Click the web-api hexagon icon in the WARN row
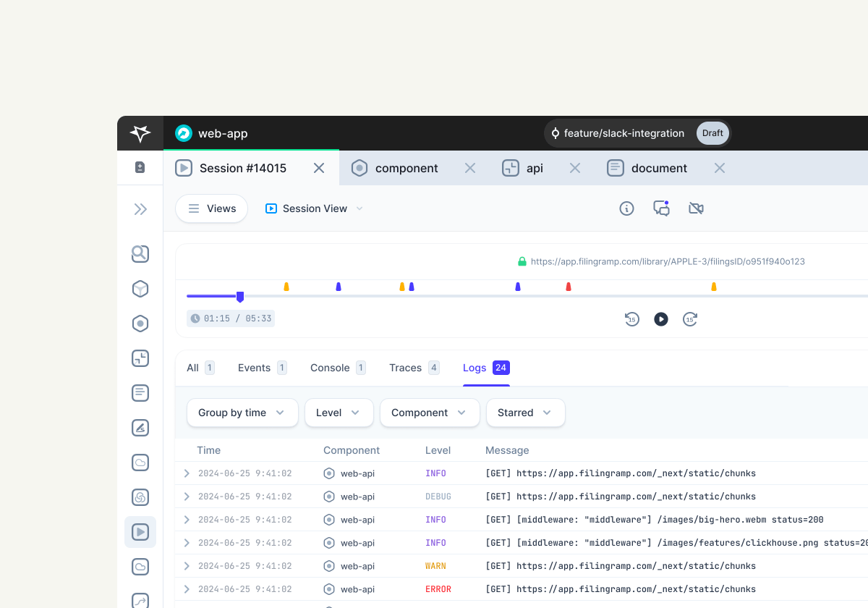 pos(329,566)
